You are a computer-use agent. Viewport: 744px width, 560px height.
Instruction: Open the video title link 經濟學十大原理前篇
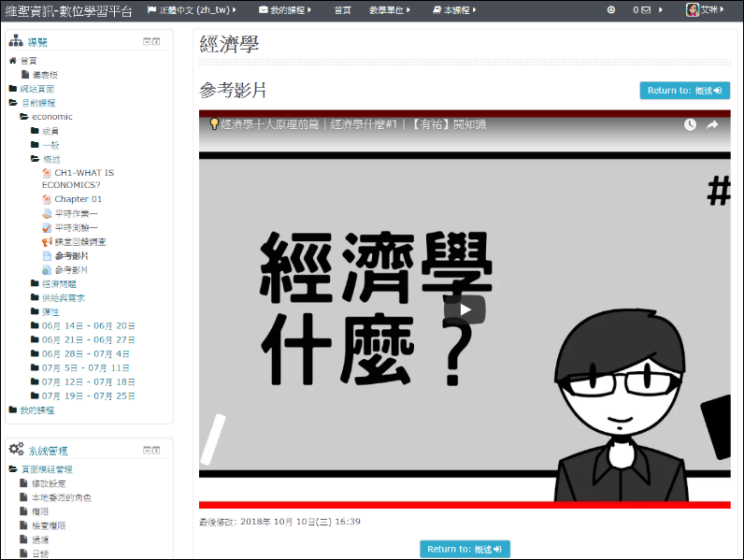coord(353,124)
